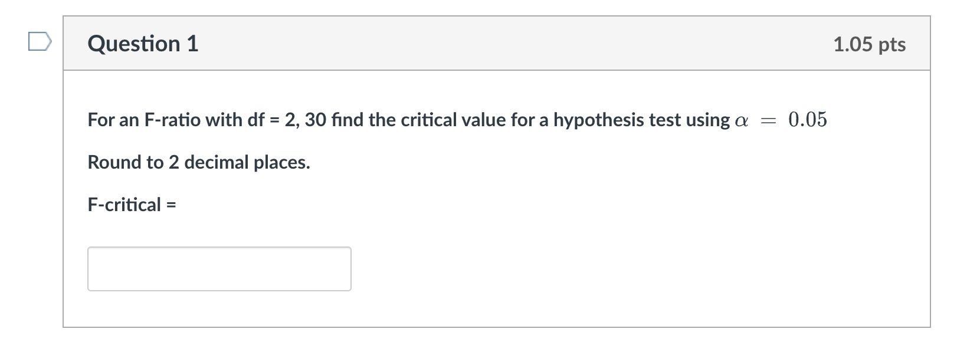Click the F-critical = label

click(x=131, y=205)
